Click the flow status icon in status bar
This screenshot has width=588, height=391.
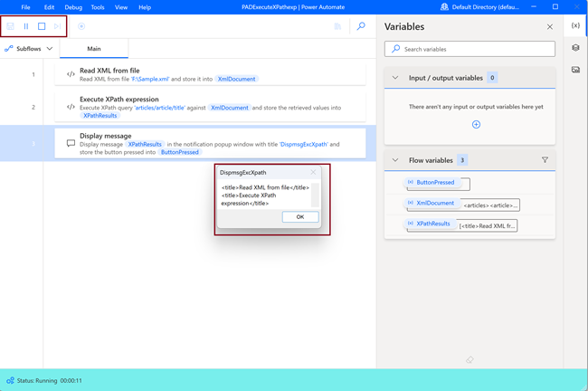point(10,380)
